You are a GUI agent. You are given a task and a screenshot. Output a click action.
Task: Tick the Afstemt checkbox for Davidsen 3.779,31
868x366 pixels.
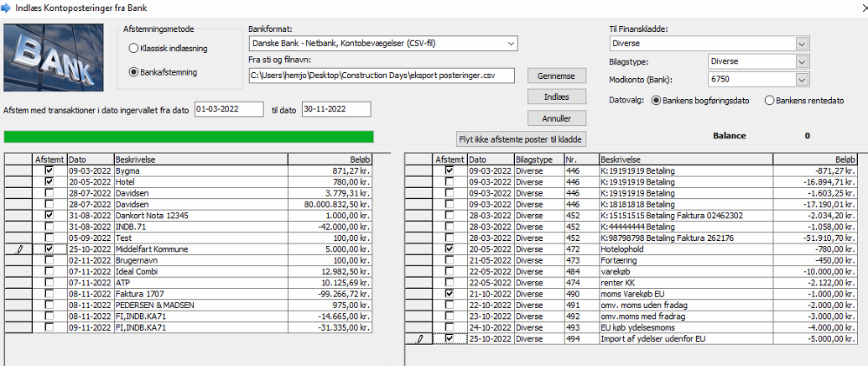point(49,193)
